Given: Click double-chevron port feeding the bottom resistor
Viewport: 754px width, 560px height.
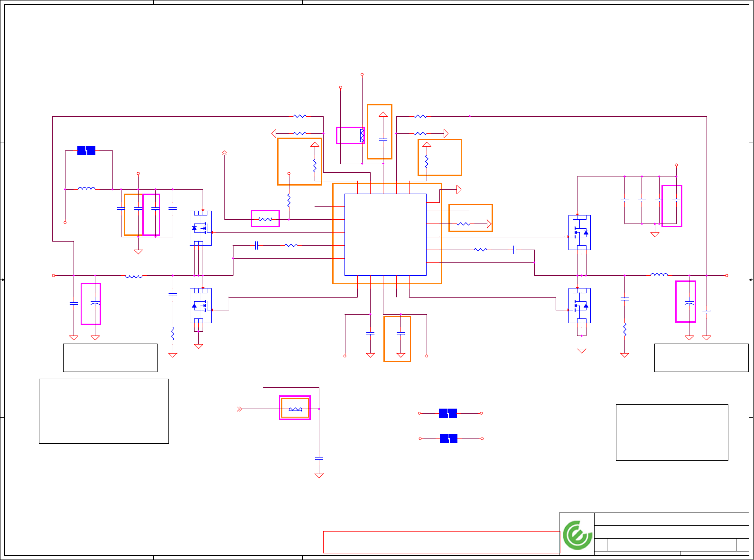Looking at the screenshot, I should [x=240, y=409].
